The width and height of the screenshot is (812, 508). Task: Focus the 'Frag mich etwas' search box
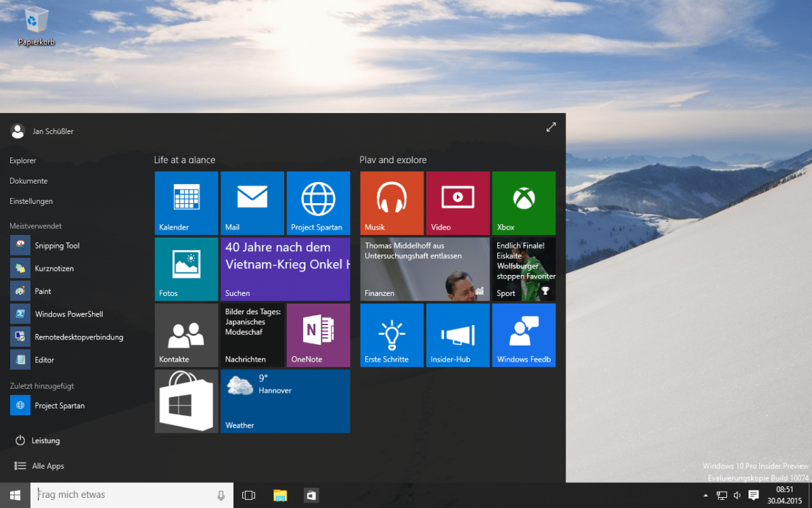(132, 495)
